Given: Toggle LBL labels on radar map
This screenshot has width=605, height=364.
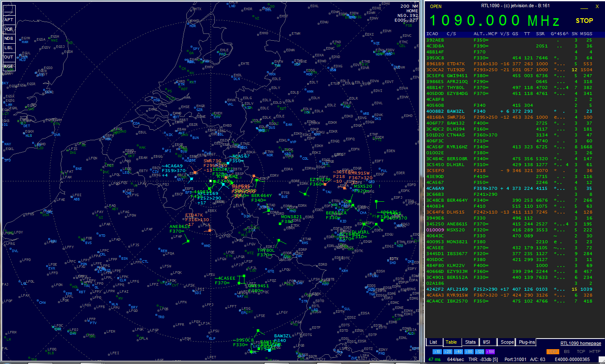Looking at the screenshot, I should [x=9, y=47].
